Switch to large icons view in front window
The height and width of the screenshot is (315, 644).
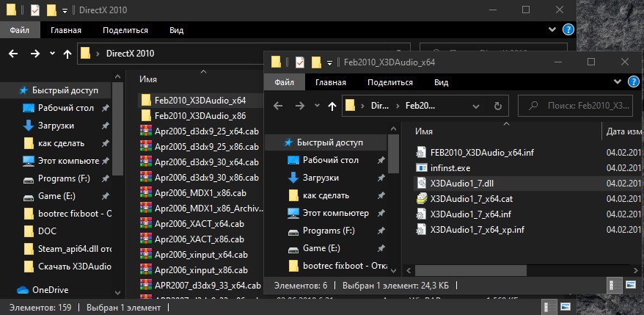point(631,284)
